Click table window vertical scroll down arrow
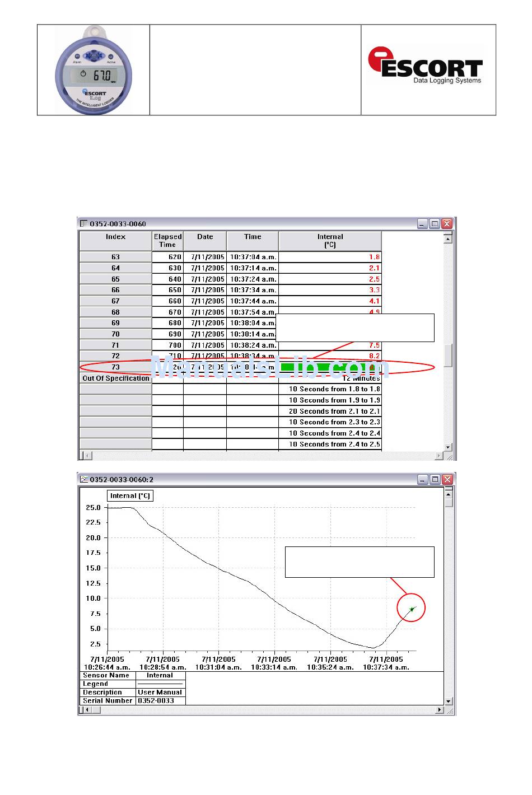Screen dimensions: 532x795 pos(448,447)
